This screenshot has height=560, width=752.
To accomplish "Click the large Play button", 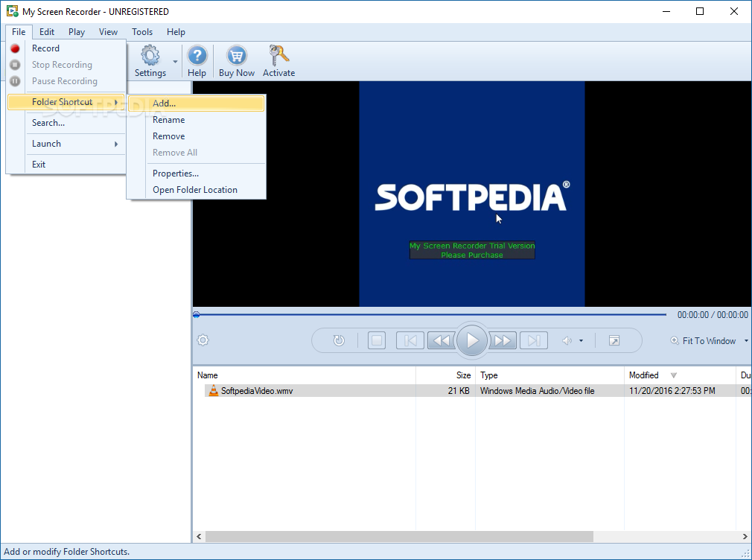I will [x=472, y=340].
